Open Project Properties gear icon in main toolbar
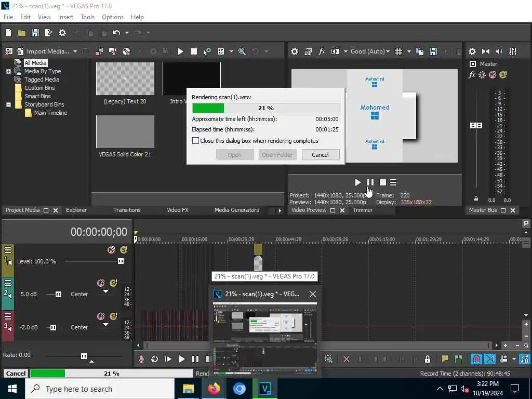Image resolution: width=532 pixels, height=399 pixels. point(62,33)
